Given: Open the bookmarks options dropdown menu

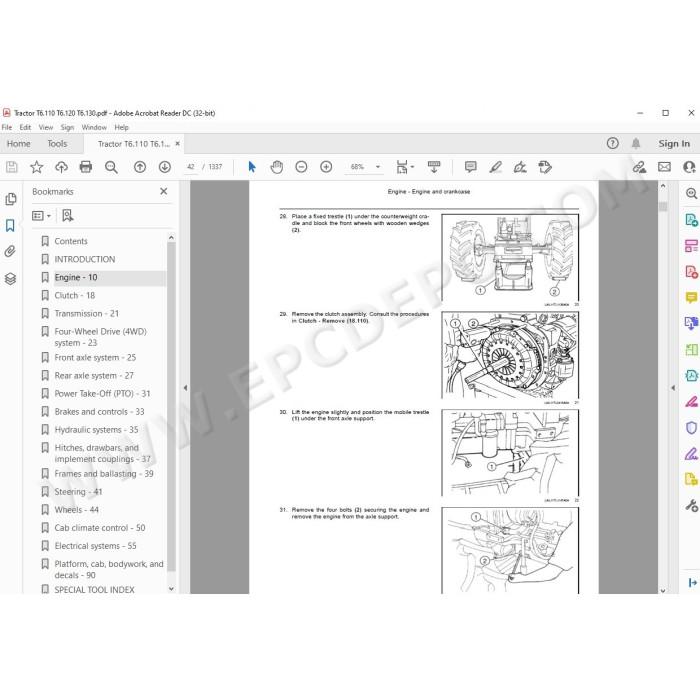Looking at the screenshot, I should pos(42,216).
